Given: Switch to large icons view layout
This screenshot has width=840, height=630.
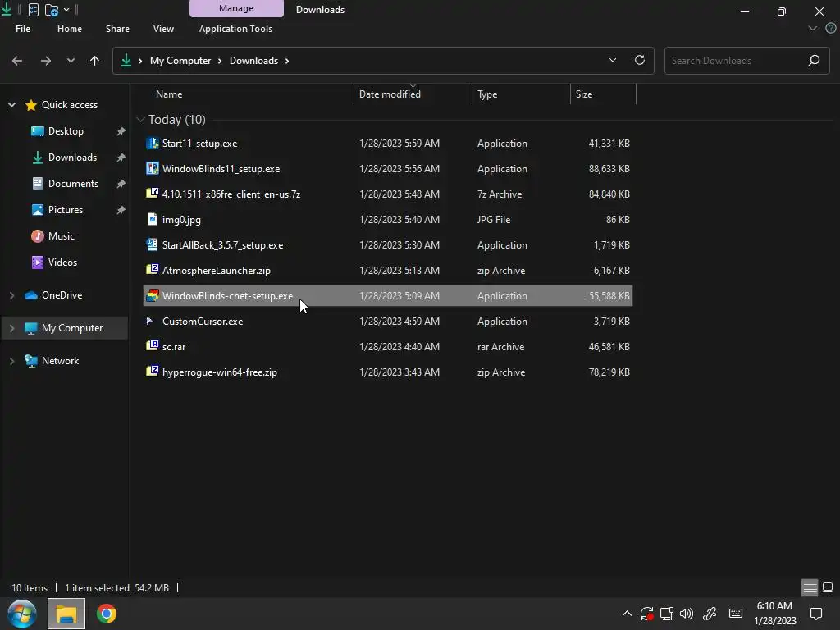Looking at the screenshot, I should [x=828, y=587].
